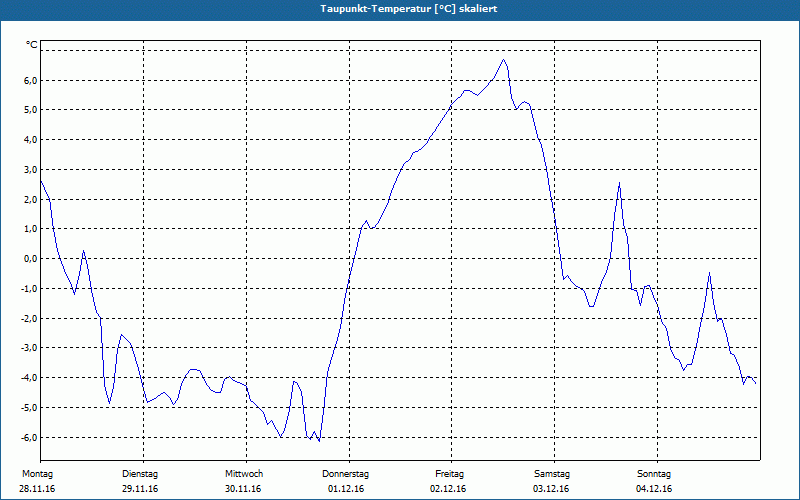Click the -2,0 y-axis label
This screenshot has width=800, height=500.
pos(29,318)
